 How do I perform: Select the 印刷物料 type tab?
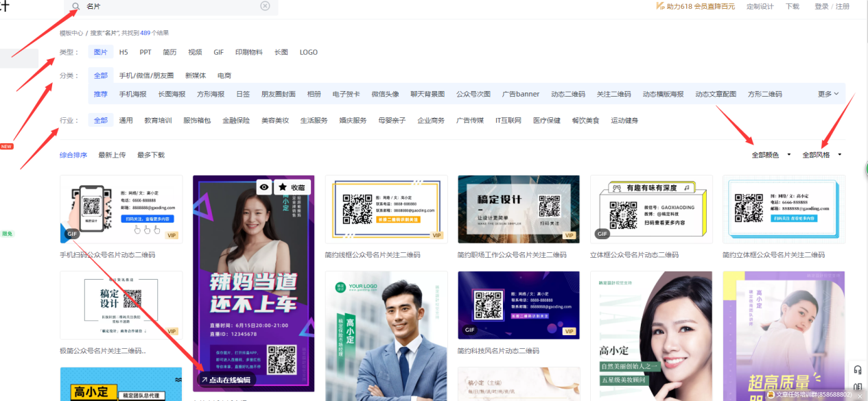(248, 52)
